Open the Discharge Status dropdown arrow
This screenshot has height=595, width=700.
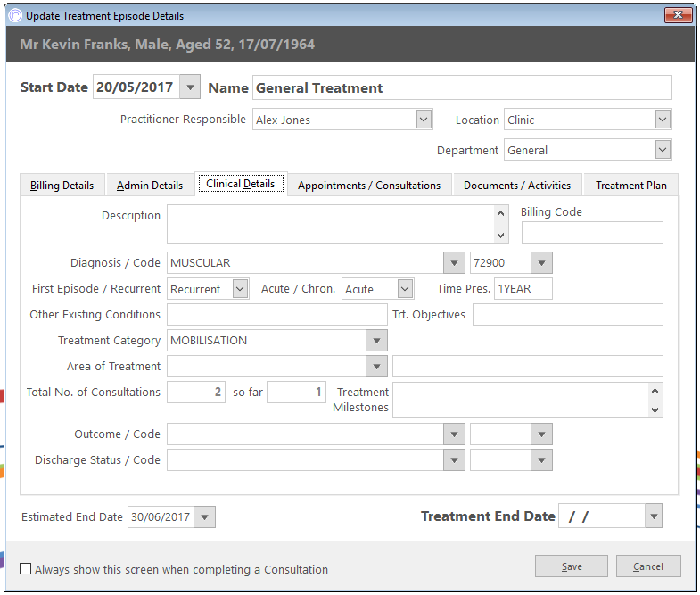tap(454, 460)
